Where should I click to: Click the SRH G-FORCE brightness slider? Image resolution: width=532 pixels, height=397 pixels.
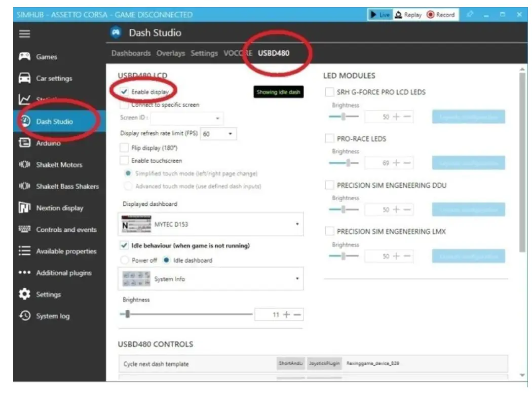click(x=344, y=117)
